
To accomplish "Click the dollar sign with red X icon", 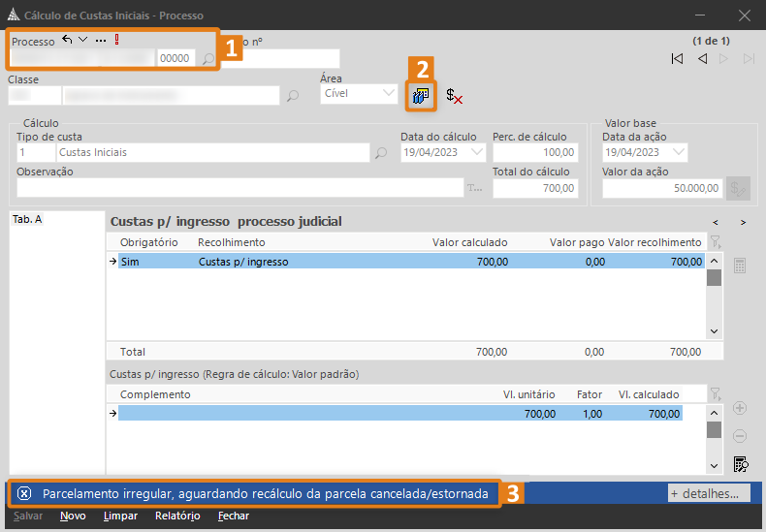I will coord(454,96).
